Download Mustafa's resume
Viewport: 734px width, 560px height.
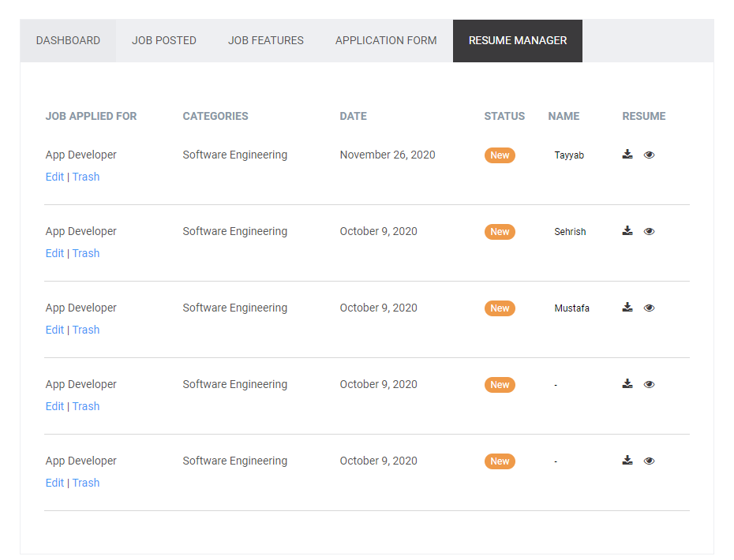click(627, 308)
